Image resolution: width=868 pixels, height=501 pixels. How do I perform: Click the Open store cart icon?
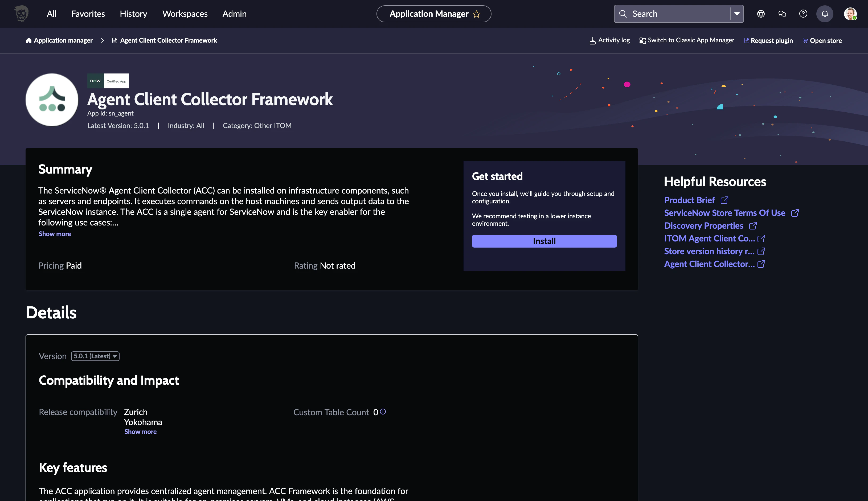[805, 41]
